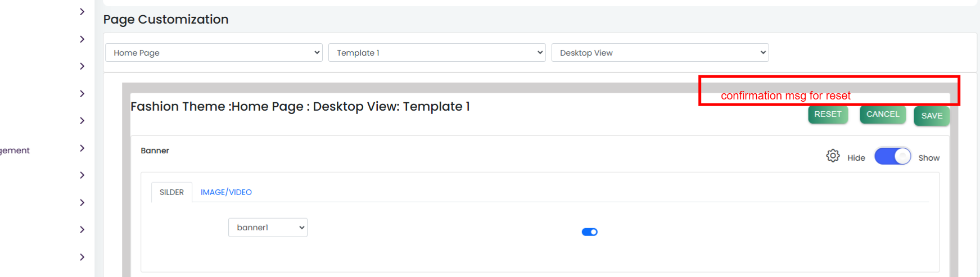980x277 pixels.
Task: Open the Home Page dropdown
Action: (214, 53)
